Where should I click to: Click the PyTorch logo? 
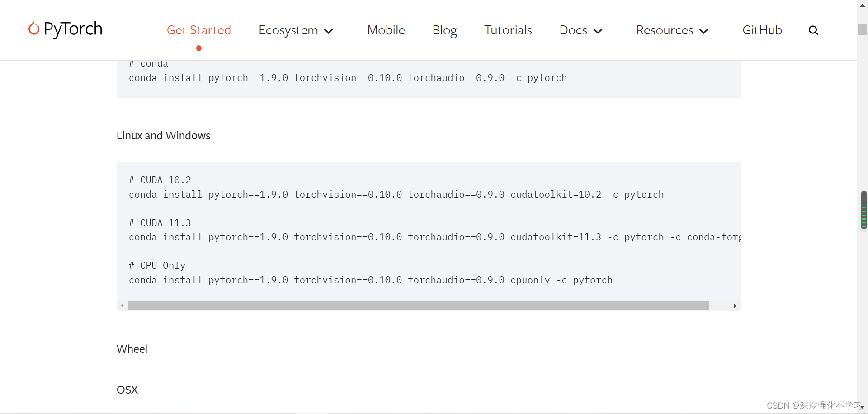pos(65,29)
